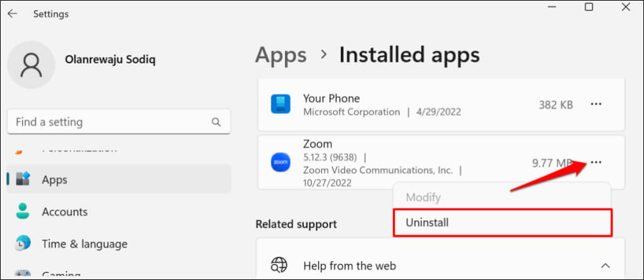Click the back arrow in Settings
Viewport: 644px width, 280px height.
click(13, 13)
